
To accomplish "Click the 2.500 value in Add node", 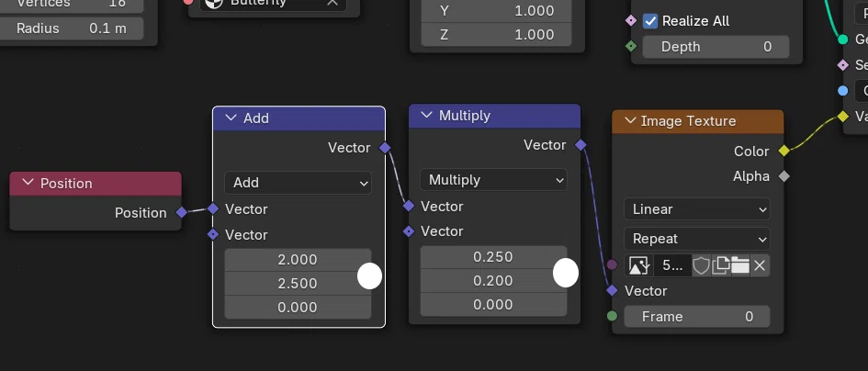I will pyautogui.click(x=298, y=284).
